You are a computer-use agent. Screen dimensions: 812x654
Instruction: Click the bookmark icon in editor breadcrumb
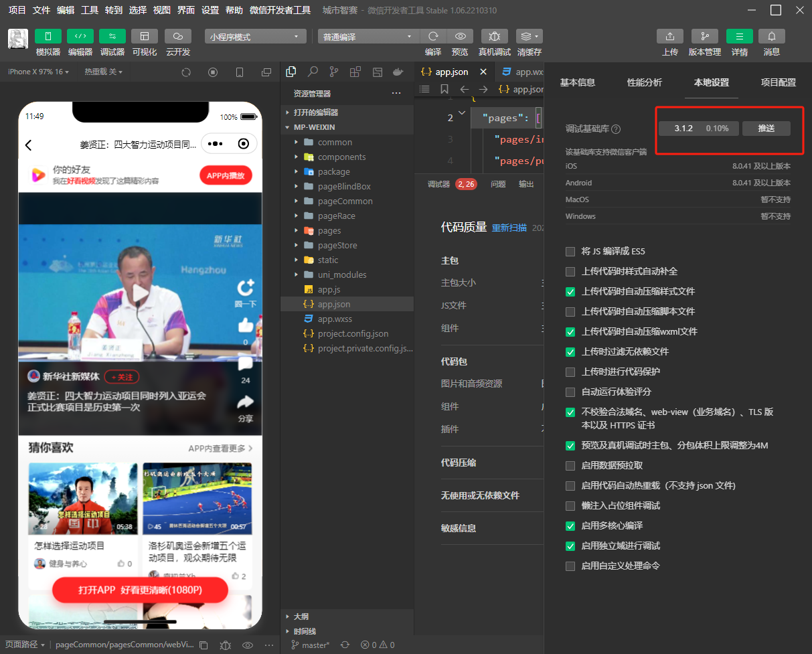tap(444, 89)
